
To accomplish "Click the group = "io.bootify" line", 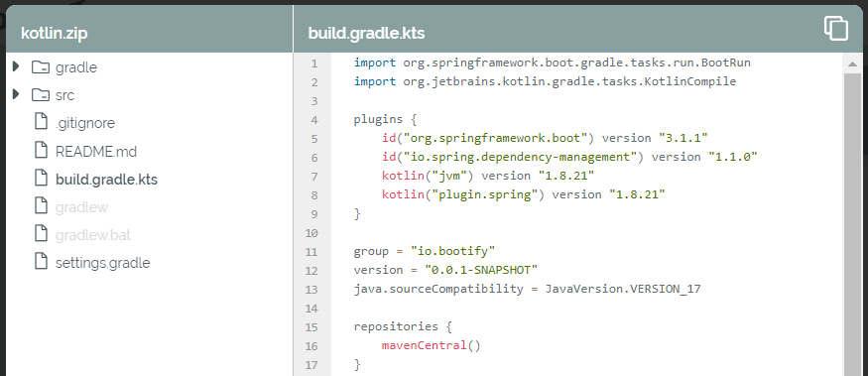I will click(424, 251).
